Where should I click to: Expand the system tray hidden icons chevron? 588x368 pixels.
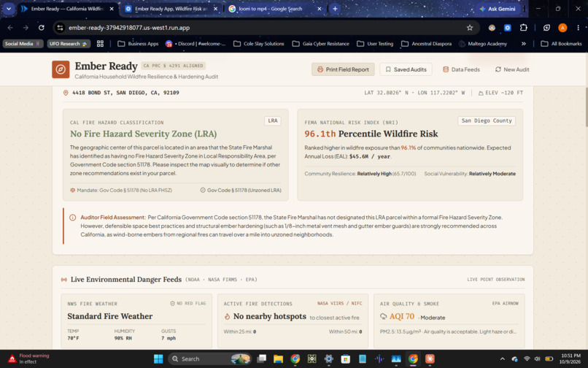coord(503,359)
